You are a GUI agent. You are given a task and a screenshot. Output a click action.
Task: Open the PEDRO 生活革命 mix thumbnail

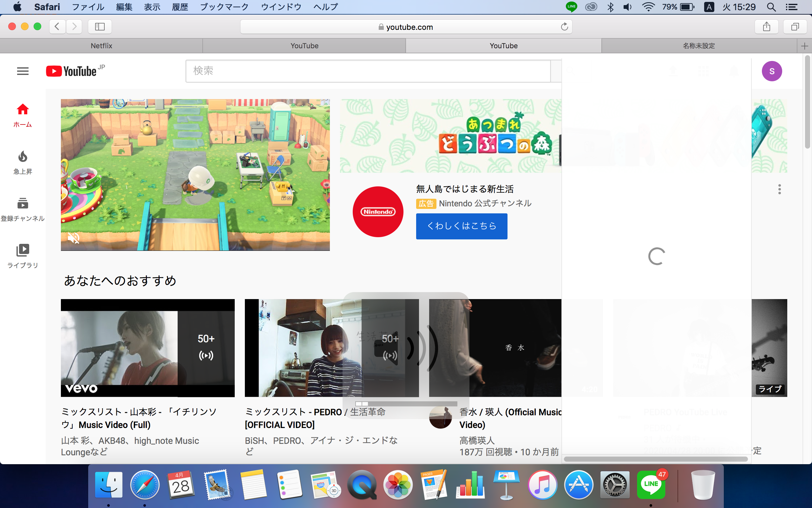pyautogui.click(x=332, y=348)
